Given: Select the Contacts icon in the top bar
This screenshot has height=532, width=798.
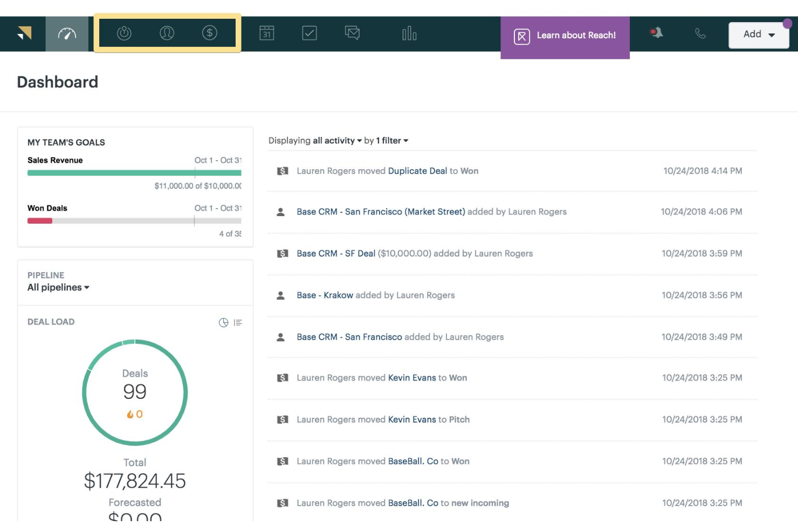Looking at the screenshot, I should [x=167, y=33].
